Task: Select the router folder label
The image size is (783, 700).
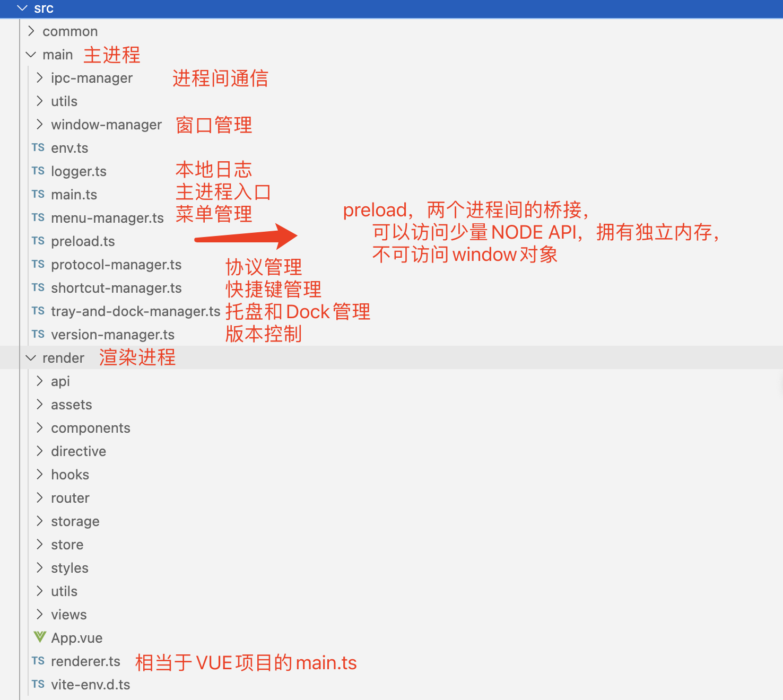Action: 70,498
